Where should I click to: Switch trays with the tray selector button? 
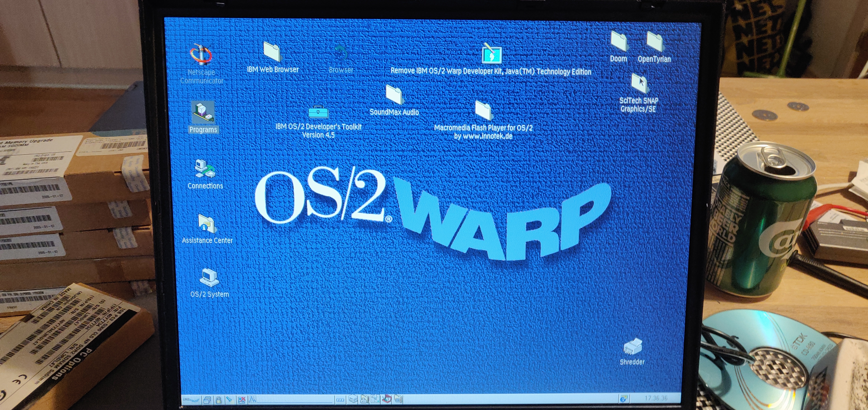[340, 400]
